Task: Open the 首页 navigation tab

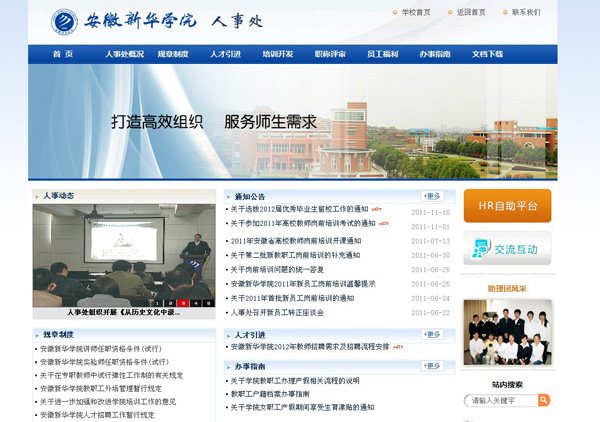Action: pos(63,54)
